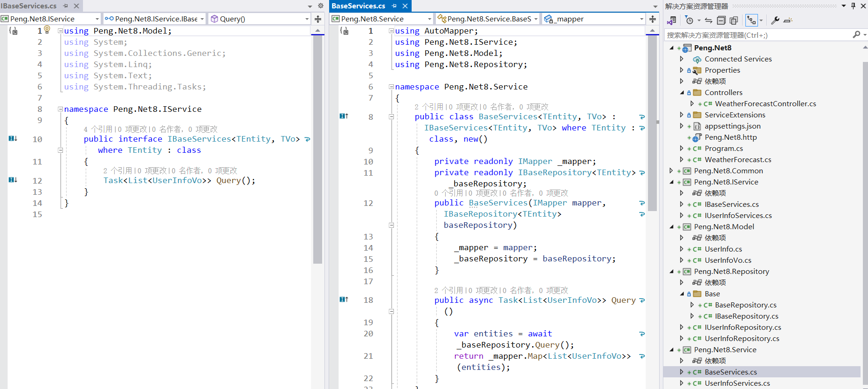
Task: Collapse all nodes in Solution Explorer
Action: (x=721, y=20)
